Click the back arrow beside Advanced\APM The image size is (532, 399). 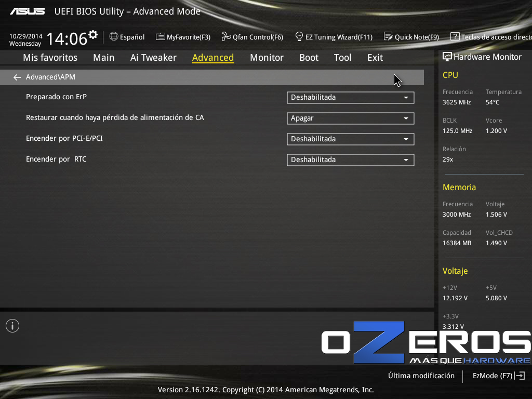pos(17,78)
